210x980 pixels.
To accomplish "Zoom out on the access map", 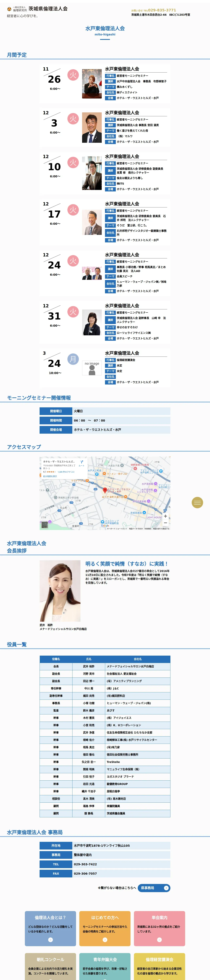I will (x=165, y=523).
